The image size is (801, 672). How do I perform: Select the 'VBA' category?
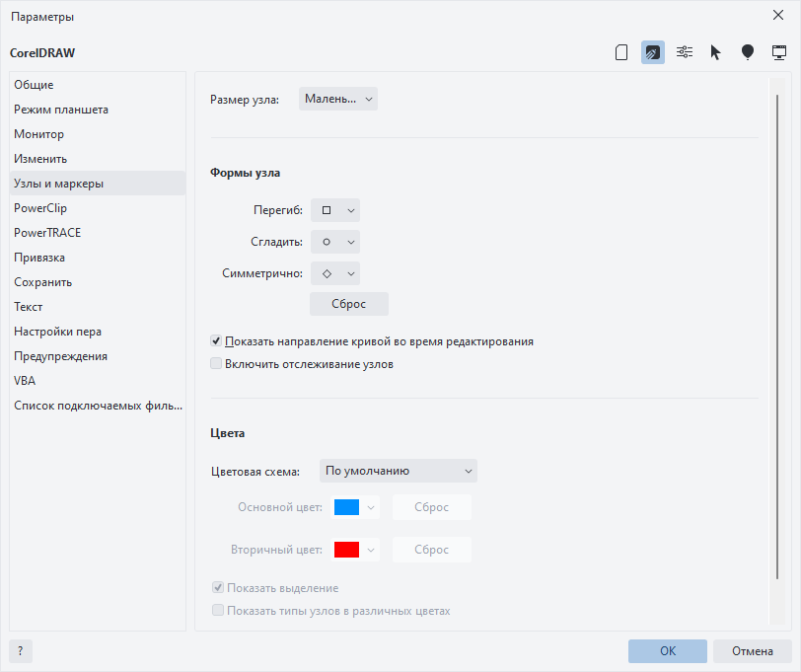(98, 381)
